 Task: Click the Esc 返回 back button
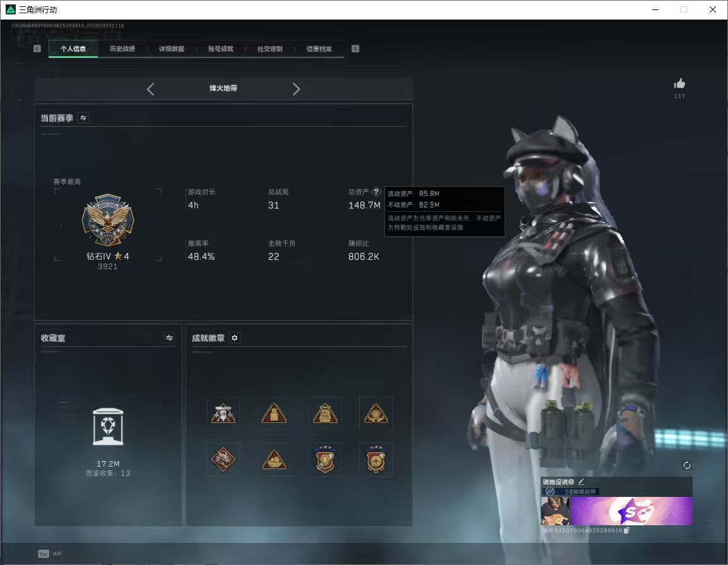(x=50, y=554)
